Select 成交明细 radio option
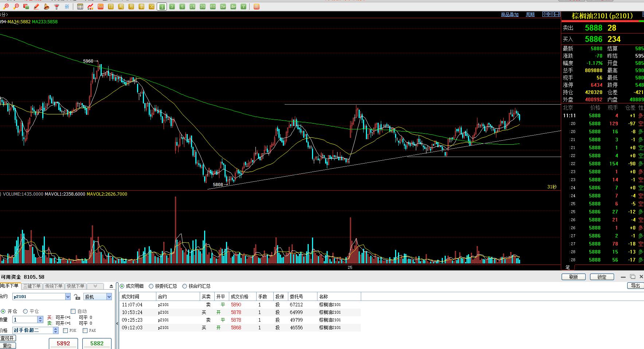This screenshot has height=349, width=644. tap(122, 286)
